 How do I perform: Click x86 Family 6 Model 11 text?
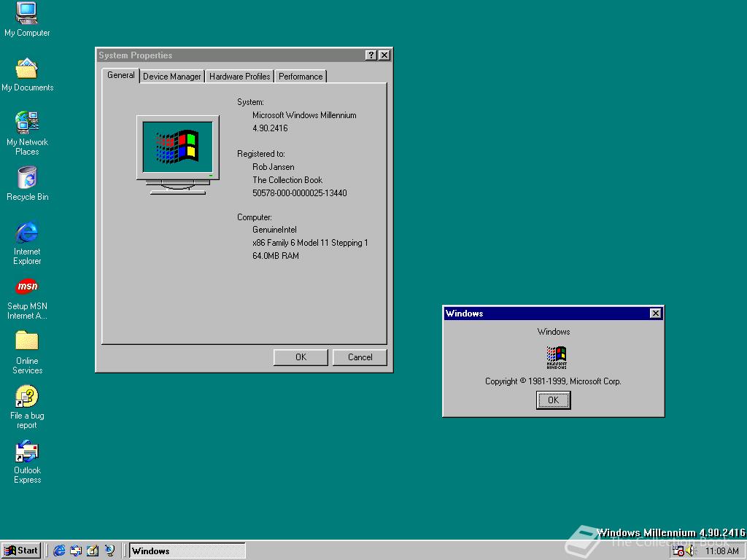click(310, 243)
